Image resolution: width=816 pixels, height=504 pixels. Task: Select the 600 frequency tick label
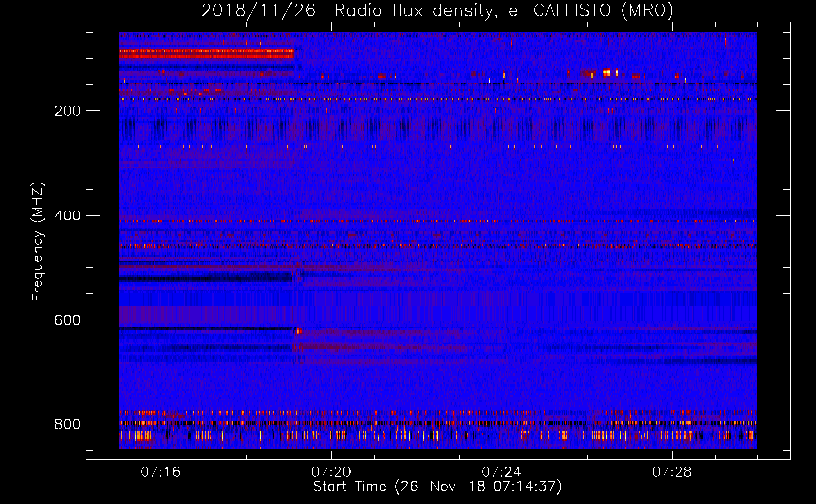pyautogui.click(x=68, y=320)
